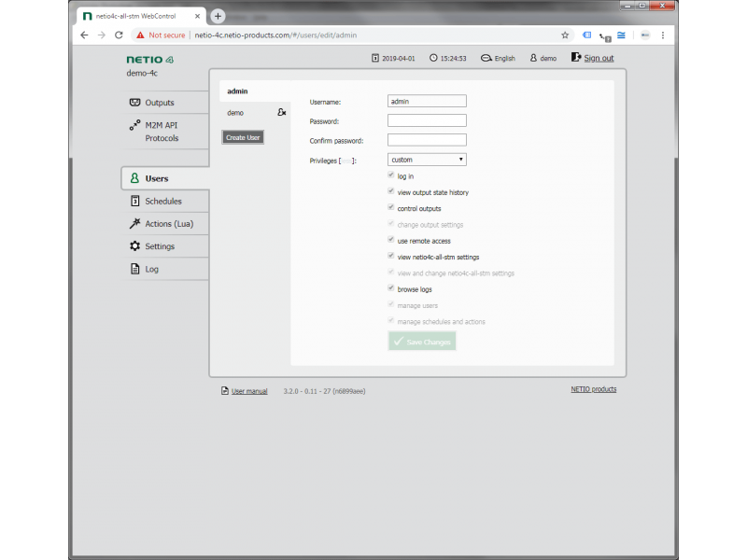Open the Chrome profile avatar
Viewport: 747px width, 560px height.
pos(645,35)
